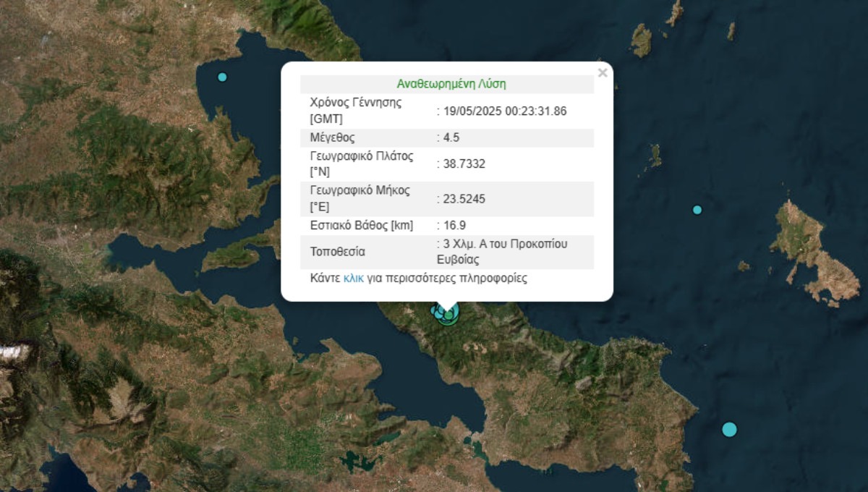
Task: Click the 'Χρόνος Γέννησης [GMT]' label
Action: coord(356,111)
